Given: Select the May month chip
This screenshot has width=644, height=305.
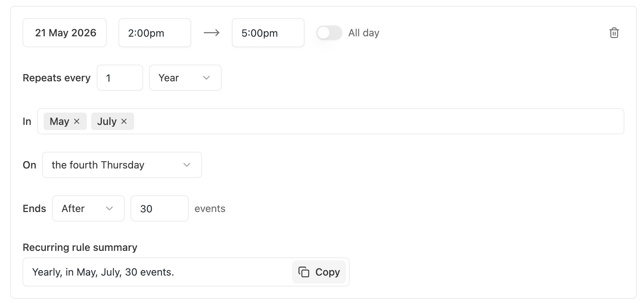Looking at the screenshot, I should pyautogui.click(x=59, y=121).
